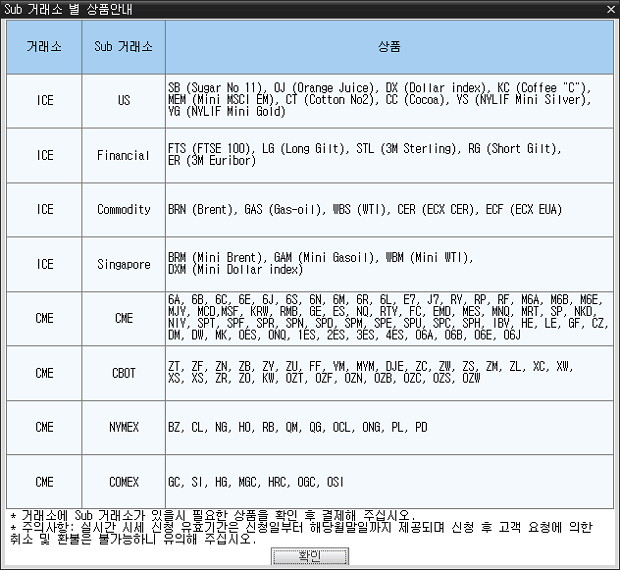Click the dialog title Sub 거래소 별 상품안내
This screenshot has height=570, width=620.
pos(68,9)
